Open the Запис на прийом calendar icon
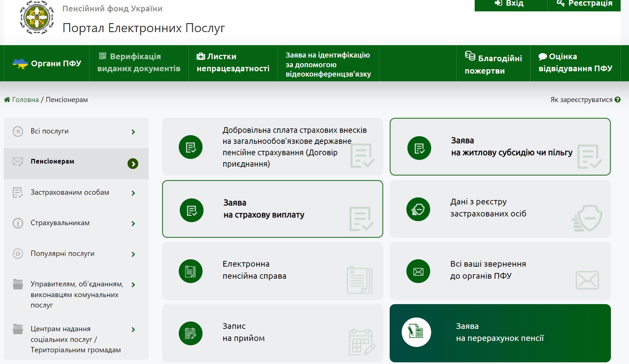This screenshot has width=629, height=364. coord(190,333)
